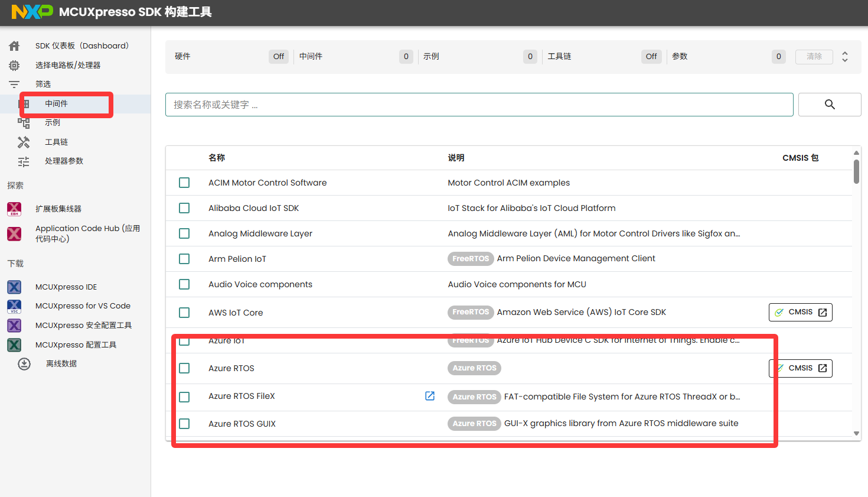Click the FreeRTOS tag on AWS IoT Core
The width and height of the screenshot is (868, 497).
pos(471,312)
